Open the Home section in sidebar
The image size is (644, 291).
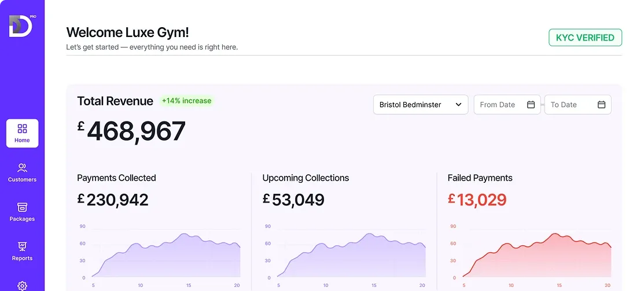pos(22,134)
